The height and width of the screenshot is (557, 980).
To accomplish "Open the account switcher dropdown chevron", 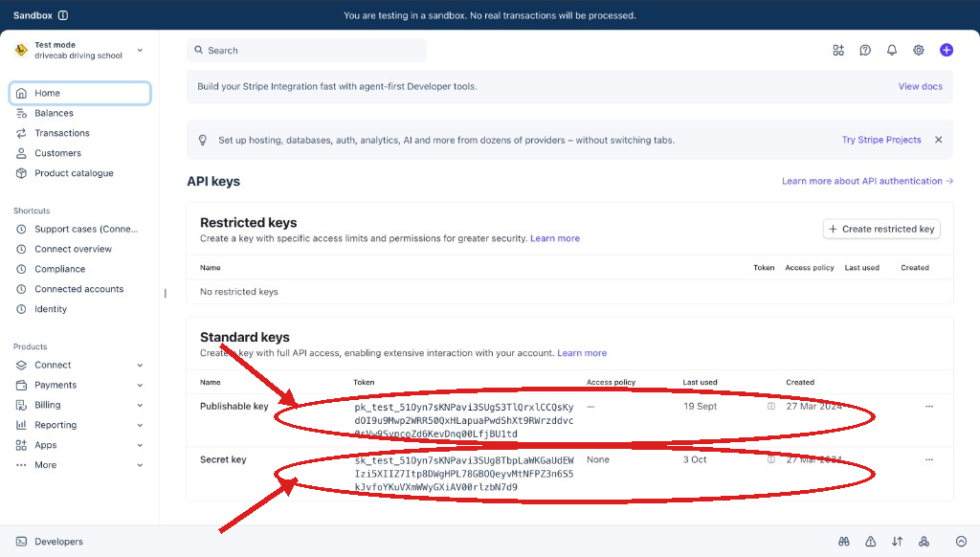I will [140, 50].
